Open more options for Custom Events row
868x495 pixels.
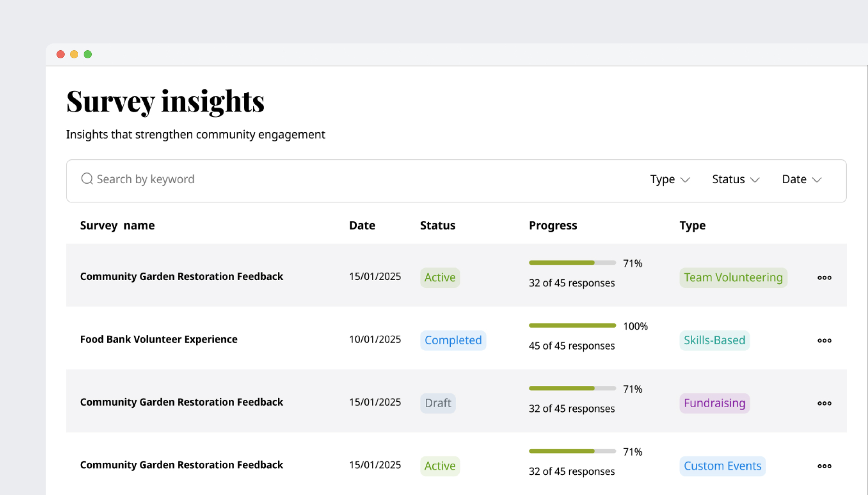tap(824, 466)
